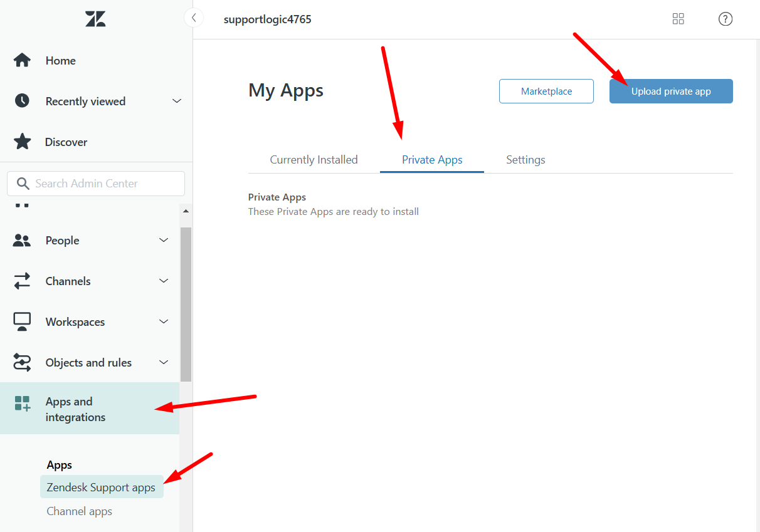The image size is (760, 532).
Task: Switch to the Currently Installed tab
Action: click(314, 160)
